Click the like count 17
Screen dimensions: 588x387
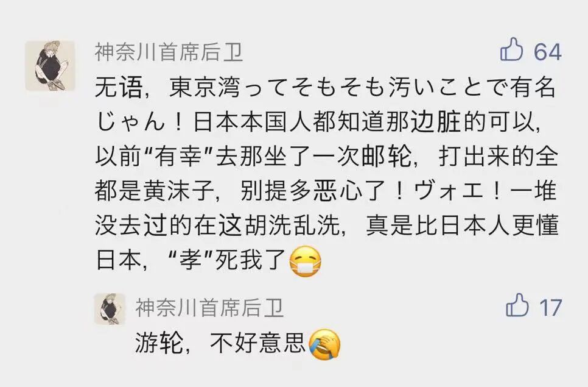[550, 307]
